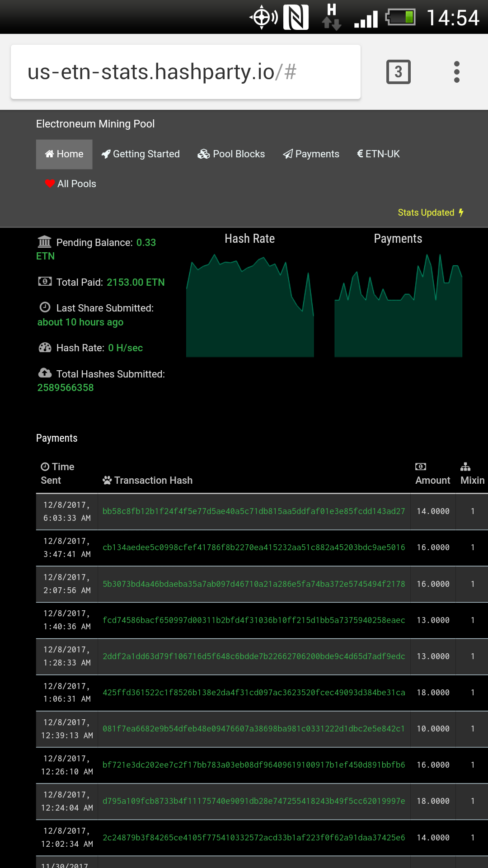Open the Getting Started page
The image size is (488, 868).
[141, 154]
